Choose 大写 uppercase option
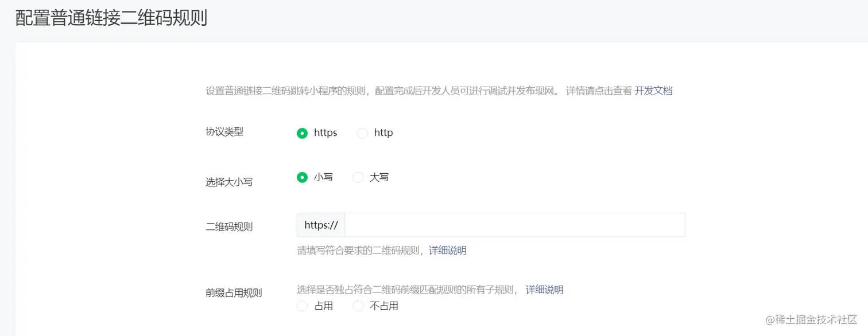 click(x=358, y=178)
